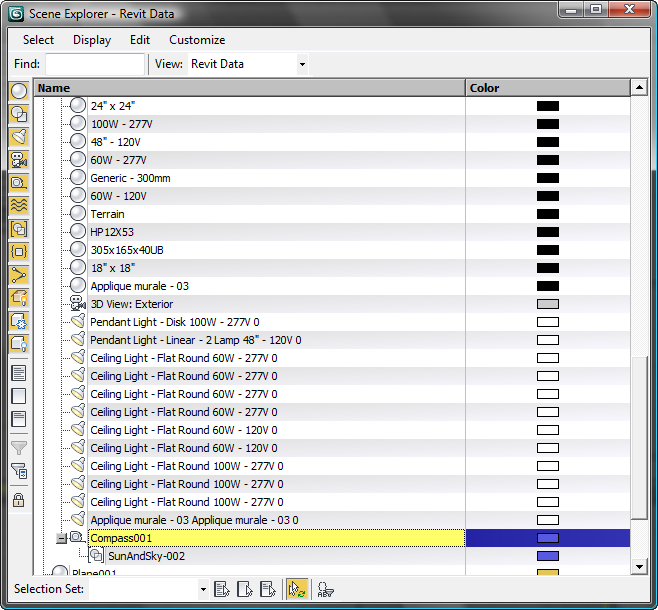Sort by the Color column header

tap(548, 88)
